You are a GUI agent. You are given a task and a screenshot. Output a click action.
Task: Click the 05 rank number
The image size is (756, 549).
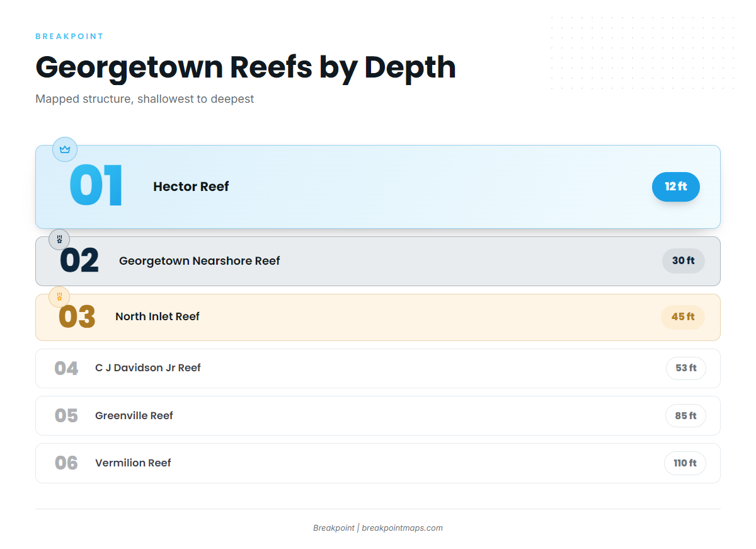point(66,416)
